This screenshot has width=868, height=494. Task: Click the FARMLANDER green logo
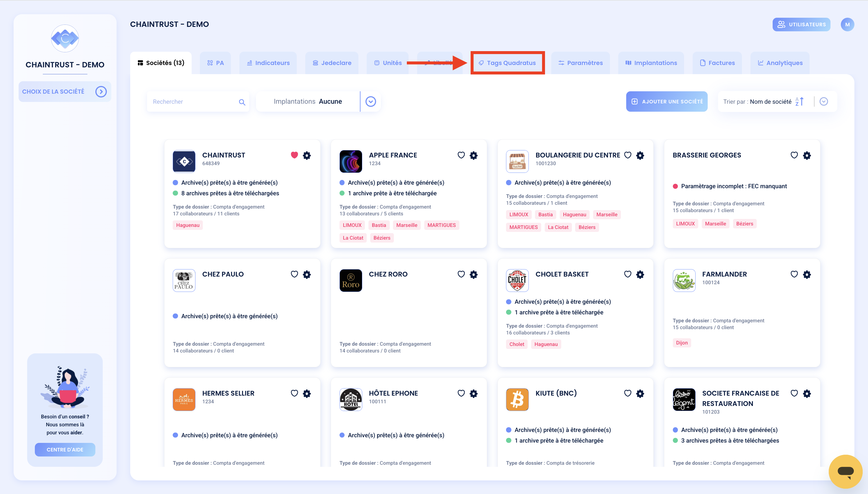(684, 281)
